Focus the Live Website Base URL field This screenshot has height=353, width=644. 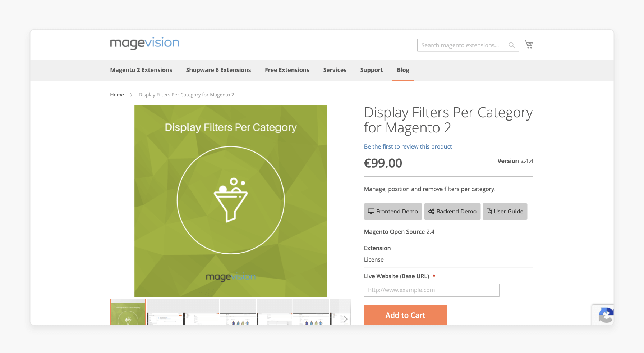click(x=432, y=290)
